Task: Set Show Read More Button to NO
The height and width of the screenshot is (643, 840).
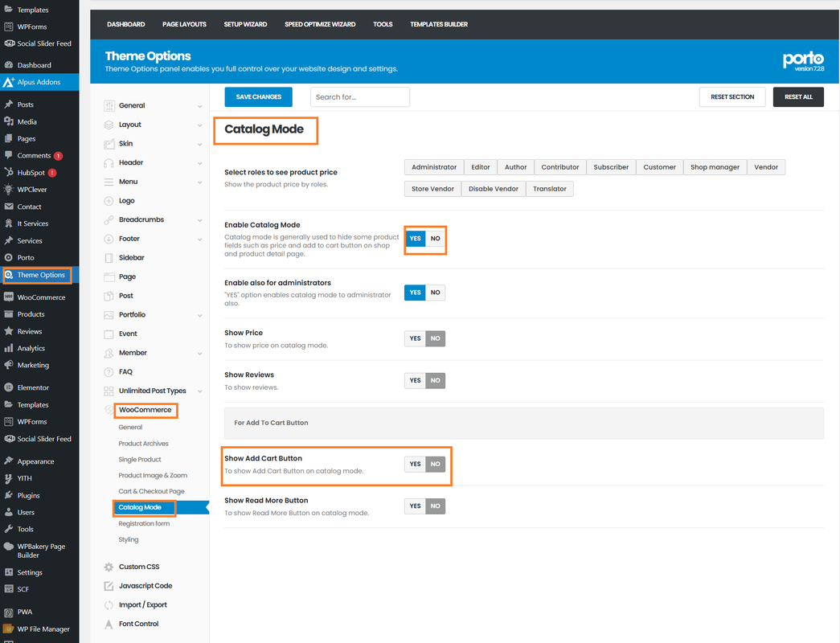Action: (435, 506)
